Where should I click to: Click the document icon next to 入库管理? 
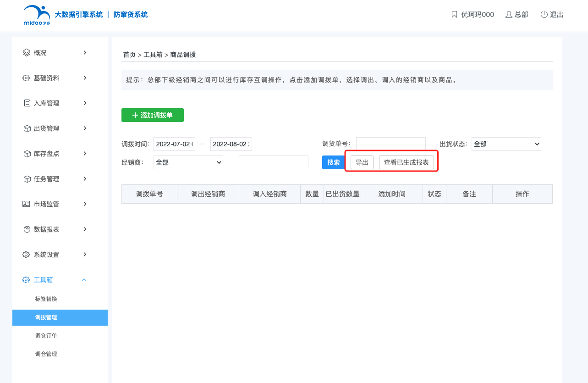(27, 103)
